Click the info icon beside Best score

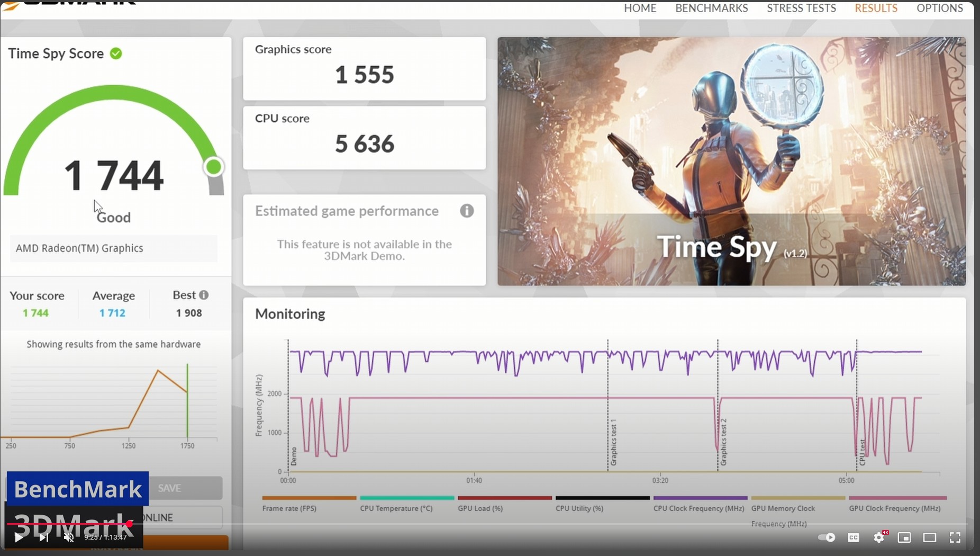[204, 295]
